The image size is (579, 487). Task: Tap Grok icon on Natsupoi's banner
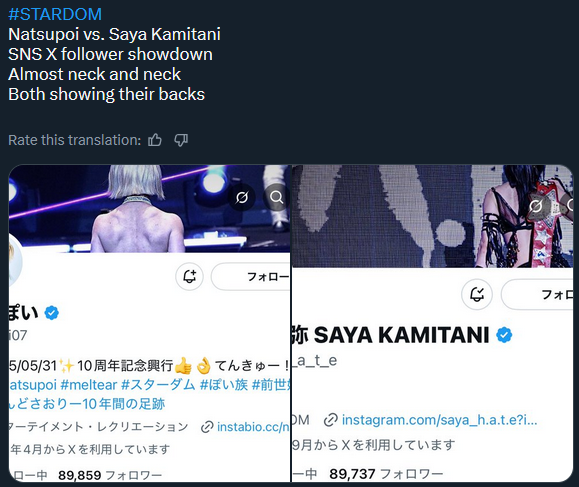(242, 198)
